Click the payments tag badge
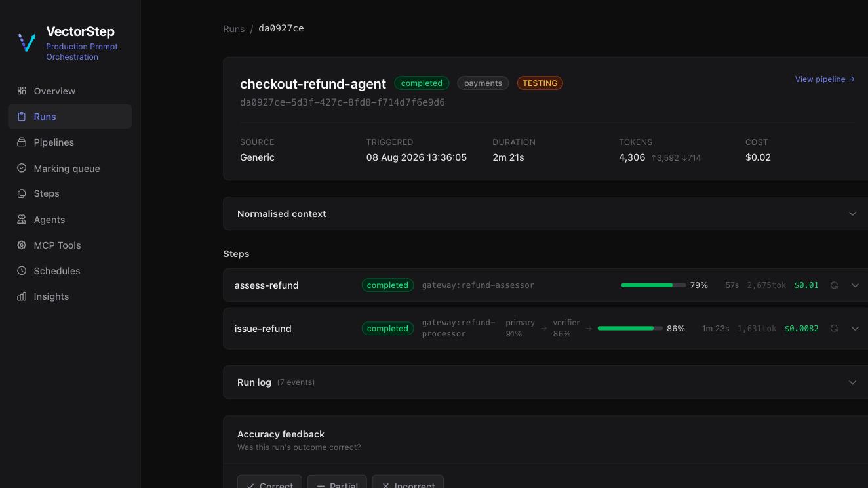Screen dimensions: 868x488 [483, 83]
